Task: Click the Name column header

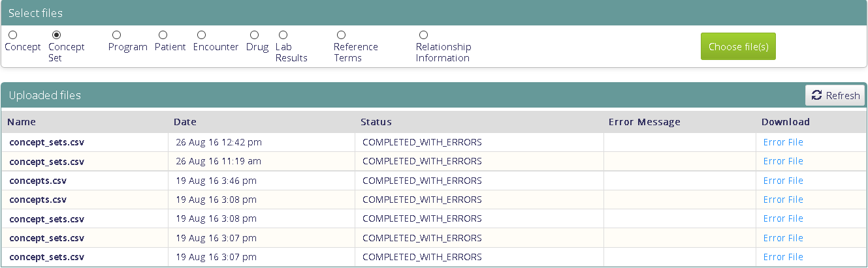Action: (x=22, y=122)
